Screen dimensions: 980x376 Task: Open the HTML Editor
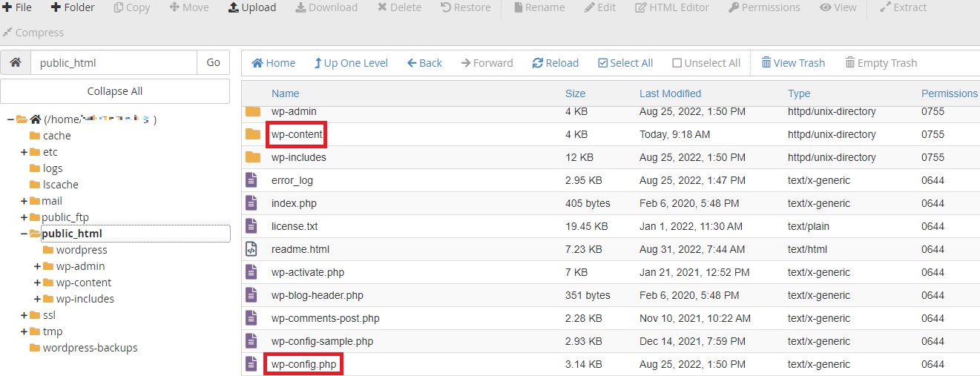pyautogui.click(x=672, y=7)
